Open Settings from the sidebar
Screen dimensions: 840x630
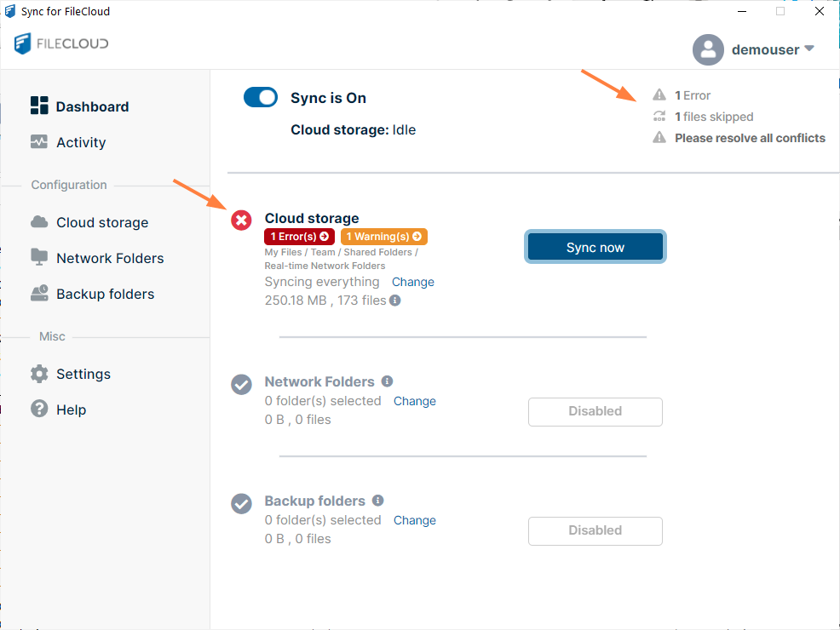tap(83, 374)
